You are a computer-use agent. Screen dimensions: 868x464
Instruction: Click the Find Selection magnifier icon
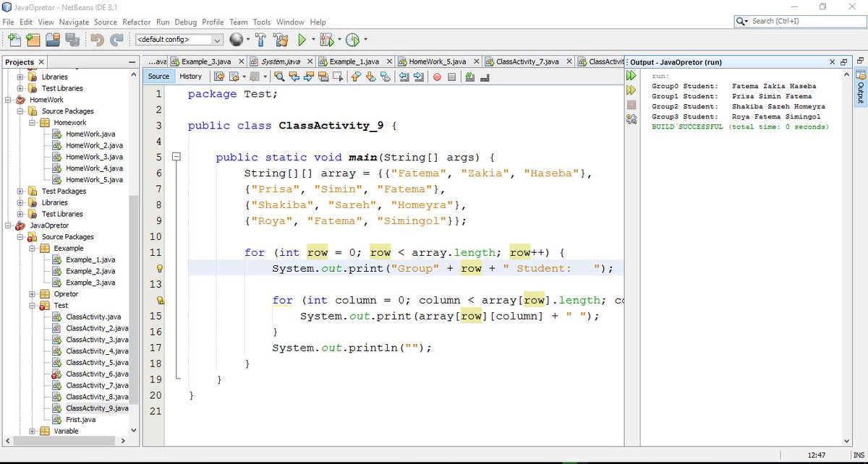point(280,77)
